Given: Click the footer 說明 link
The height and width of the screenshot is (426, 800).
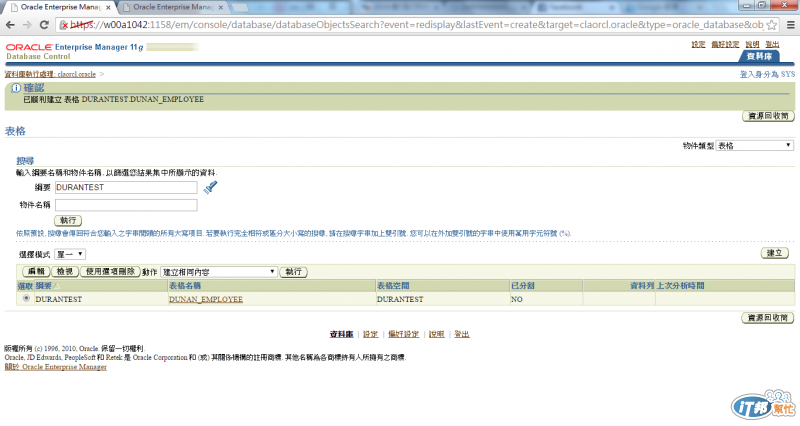Looking at the screenshot, I should tap(436, 334).
